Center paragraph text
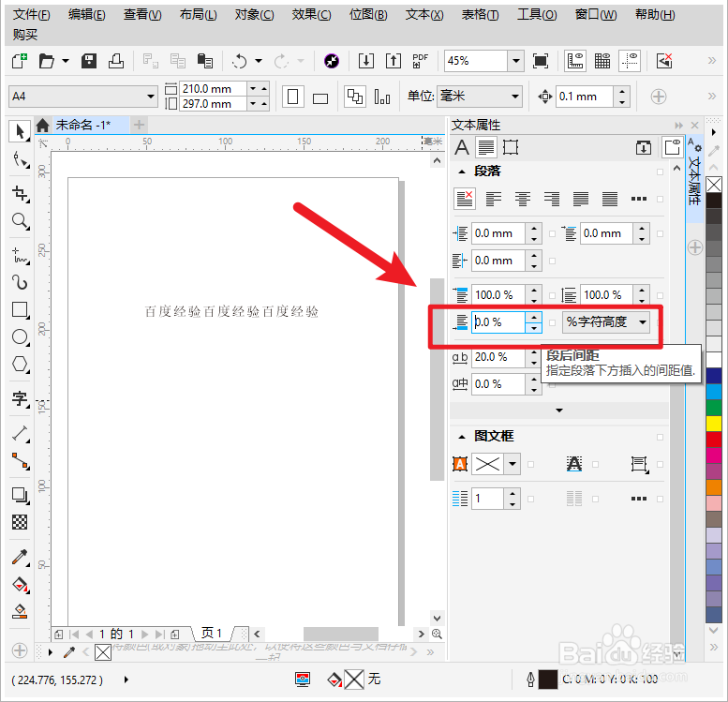728x702 pixels. tap(522, 199)
